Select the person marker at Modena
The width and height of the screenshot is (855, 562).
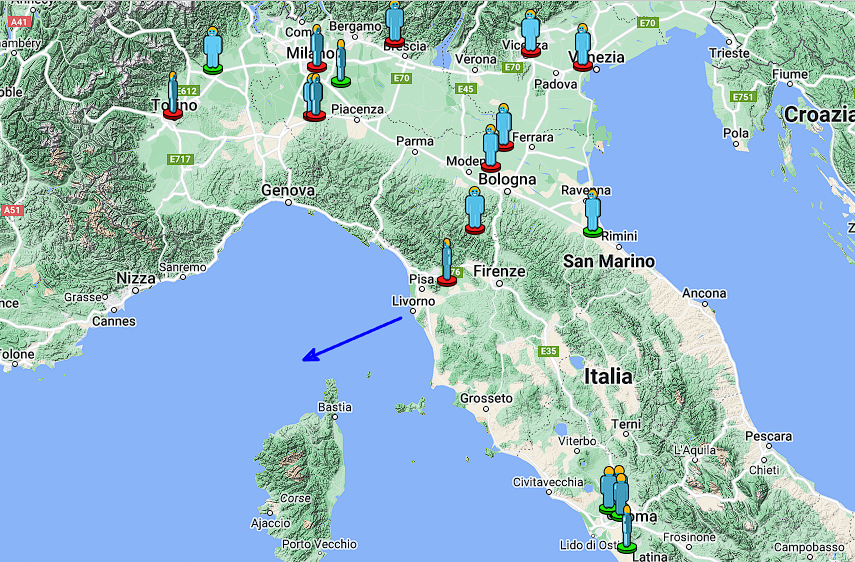click(490, 148)
